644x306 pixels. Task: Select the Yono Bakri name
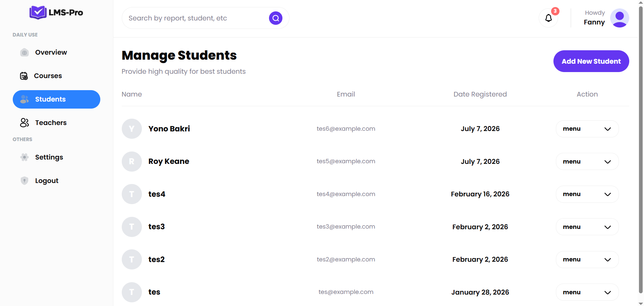click(169, 129)
